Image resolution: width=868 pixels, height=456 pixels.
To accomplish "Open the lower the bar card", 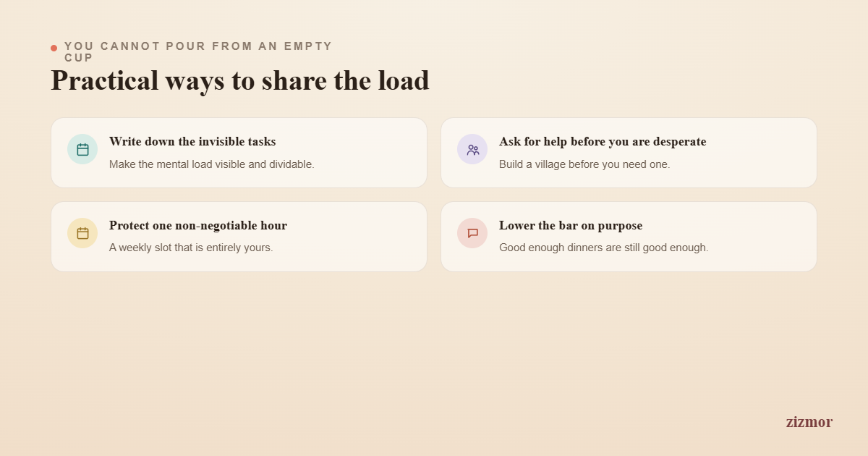I will [629, 237].
